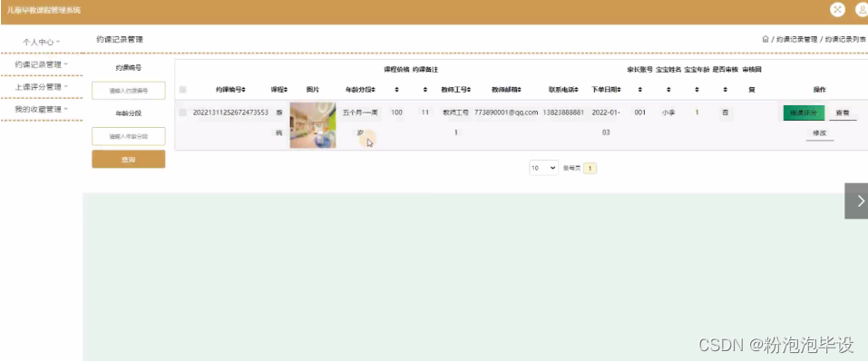Open the right-edge chevron arrow panel
Screen dimensions: 868x362
point(856,201)
